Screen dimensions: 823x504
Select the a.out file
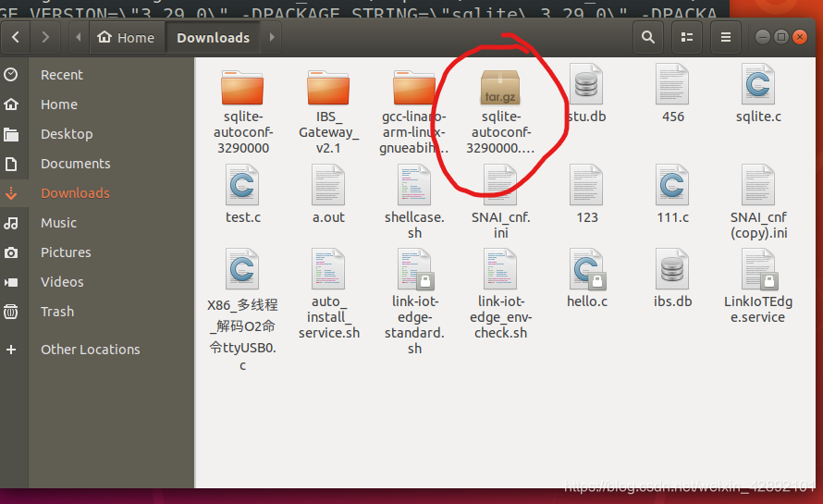[x=328, y=195]
